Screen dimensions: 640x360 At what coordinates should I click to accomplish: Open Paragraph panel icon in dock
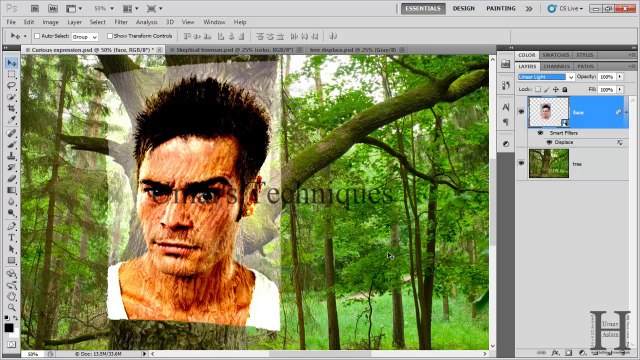point(506,122)
